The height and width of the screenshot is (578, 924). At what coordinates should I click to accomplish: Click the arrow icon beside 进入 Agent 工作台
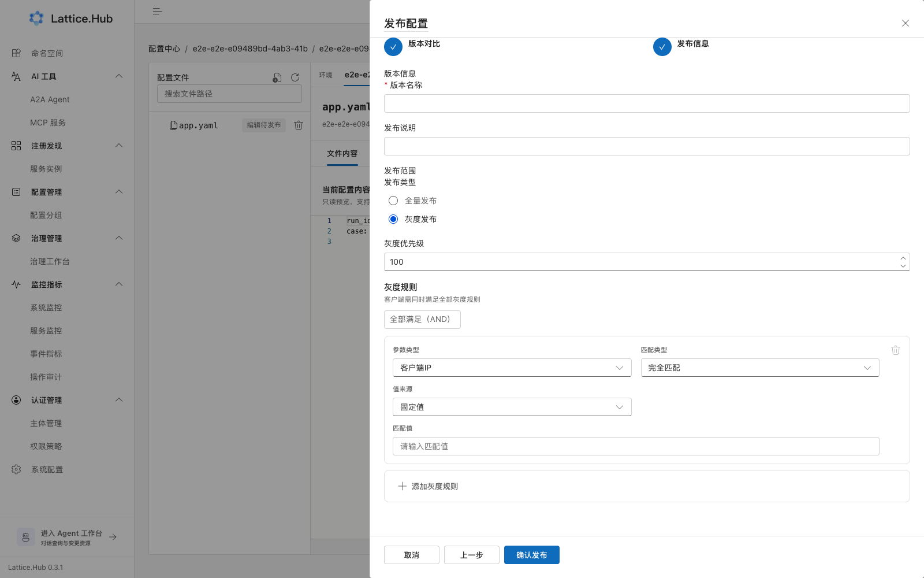113,537
